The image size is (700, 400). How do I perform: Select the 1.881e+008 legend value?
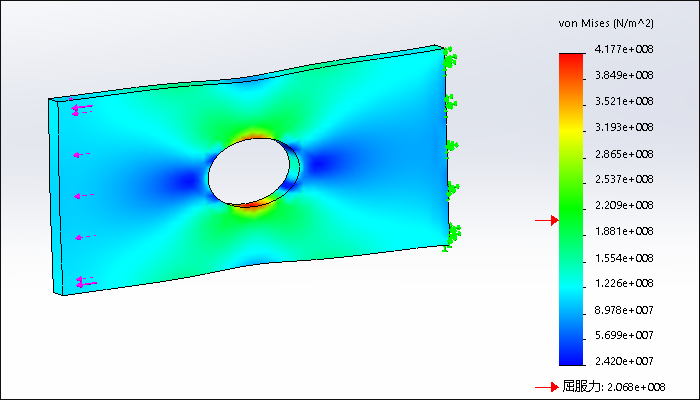coord(624,231)
